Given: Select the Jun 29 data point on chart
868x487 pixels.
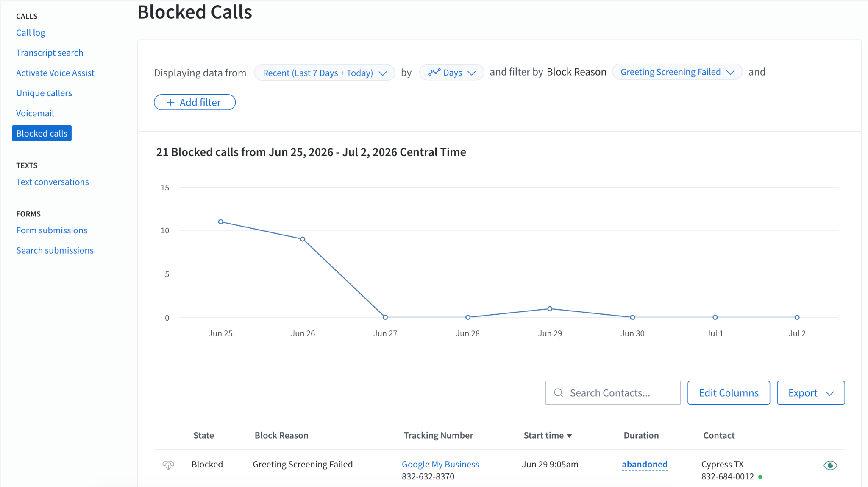Looking at the screenshot, I should pos(550,309).
